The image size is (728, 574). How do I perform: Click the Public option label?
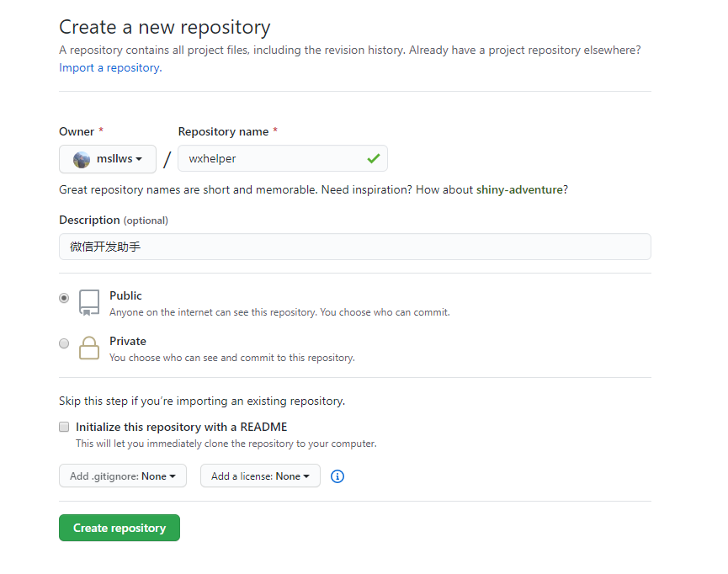tap(125, 295)
